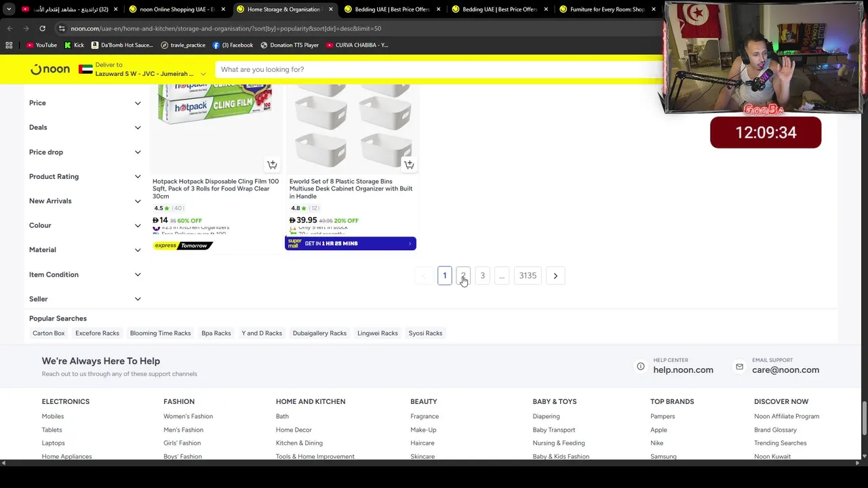Add Hotpack Cling Film to cart
This screenshot has width=868, height=488.
(x=272, y=165)
